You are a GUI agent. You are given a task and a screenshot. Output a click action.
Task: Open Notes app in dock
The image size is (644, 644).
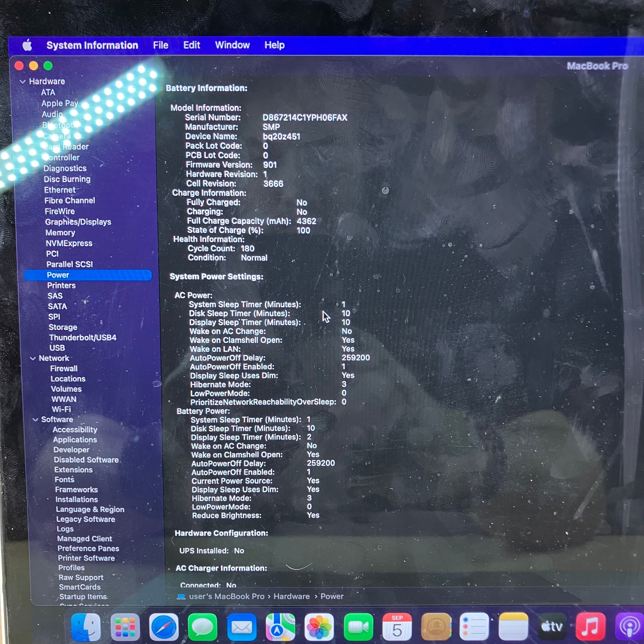pyautogui.click(x=513, y=627)
